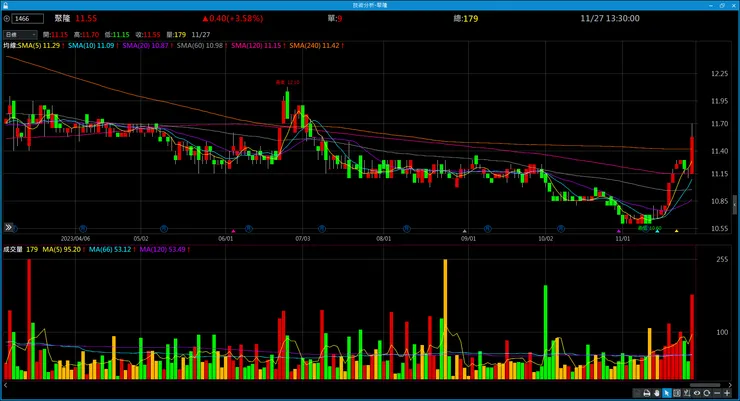Screen dimensions: 740x401
Task: Click the tall orange volume bar near 09/01
Action: point(445,319)
